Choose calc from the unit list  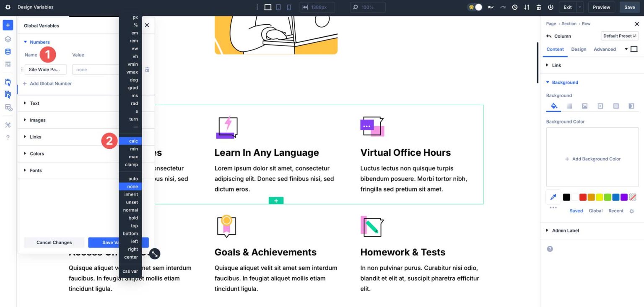[x=130, y=141]
